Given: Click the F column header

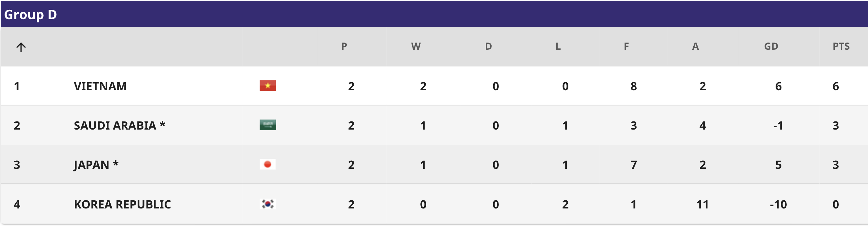Looking at the screenshot, I should click(626, 46).
